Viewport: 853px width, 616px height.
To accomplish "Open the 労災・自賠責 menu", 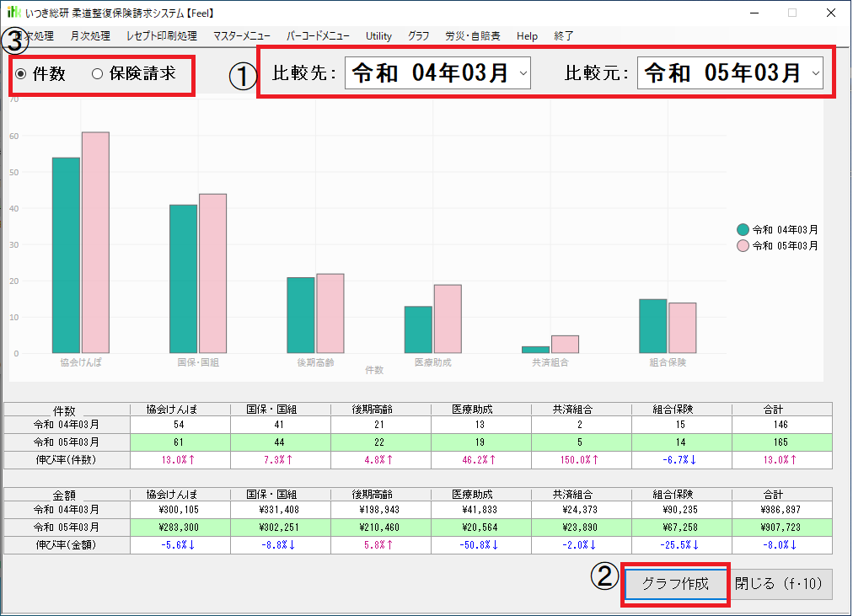I will tap(472, 36).
